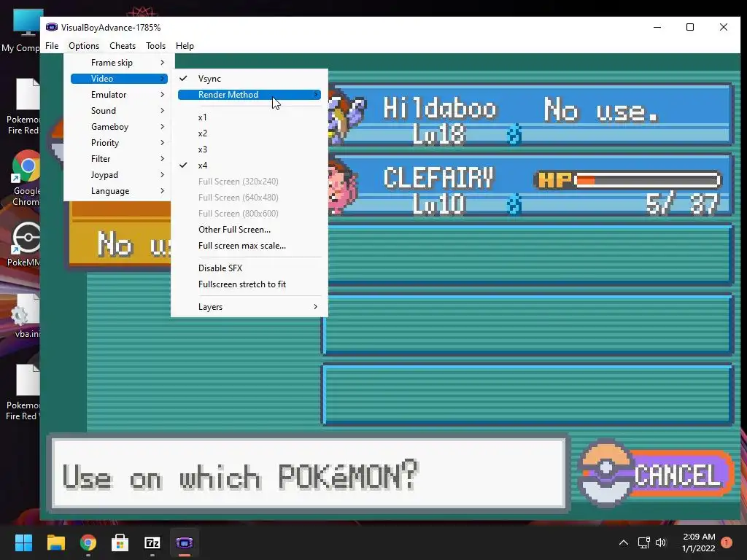Viewport: 747px width, 560px height.
Task: Select CLEFAIRY in the party list
Action: pos(530,186)
